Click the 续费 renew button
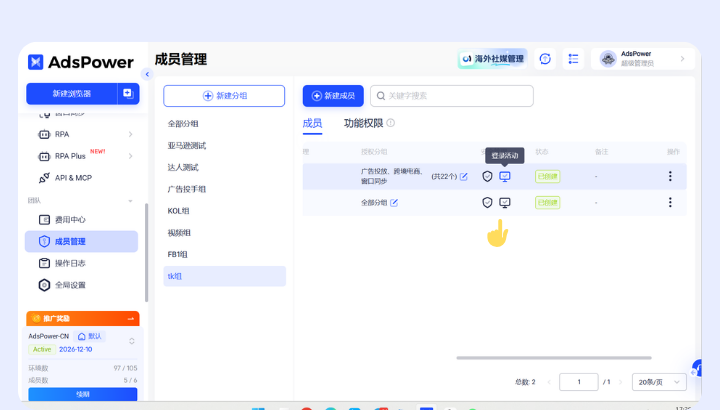This screenshot has width=720, height=410. pos(83,394)
